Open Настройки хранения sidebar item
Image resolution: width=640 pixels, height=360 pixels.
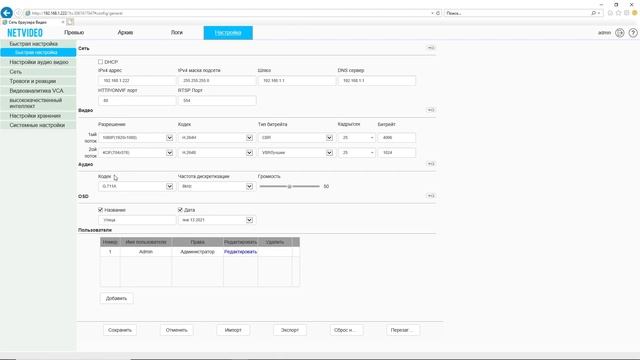pos(38,116)
